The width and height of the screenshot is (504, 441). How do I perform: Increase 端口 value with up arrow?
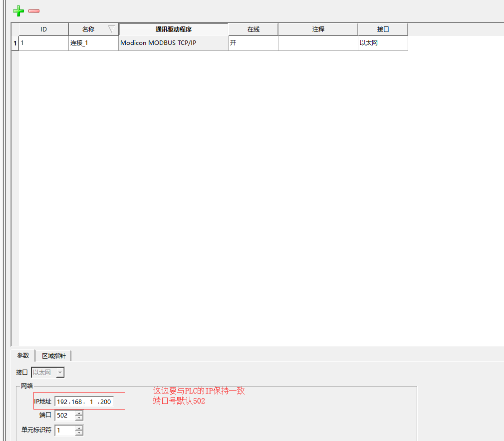coord(79,413)
